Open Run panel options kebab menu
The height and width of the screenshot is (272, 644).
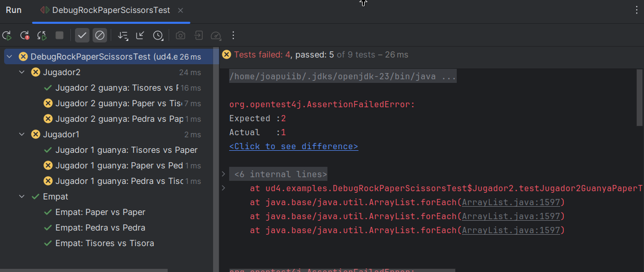coord(637,10)
